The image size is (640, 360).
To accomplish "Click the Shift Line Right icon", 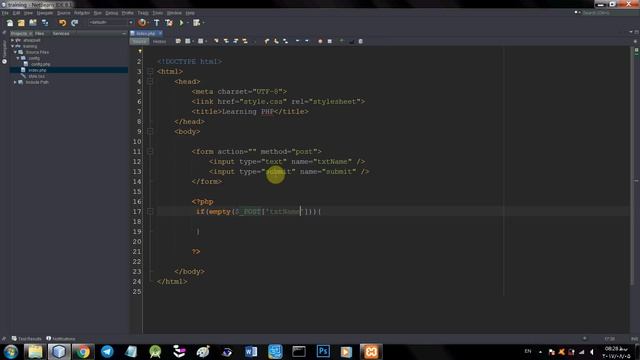I will click(307, 41).
